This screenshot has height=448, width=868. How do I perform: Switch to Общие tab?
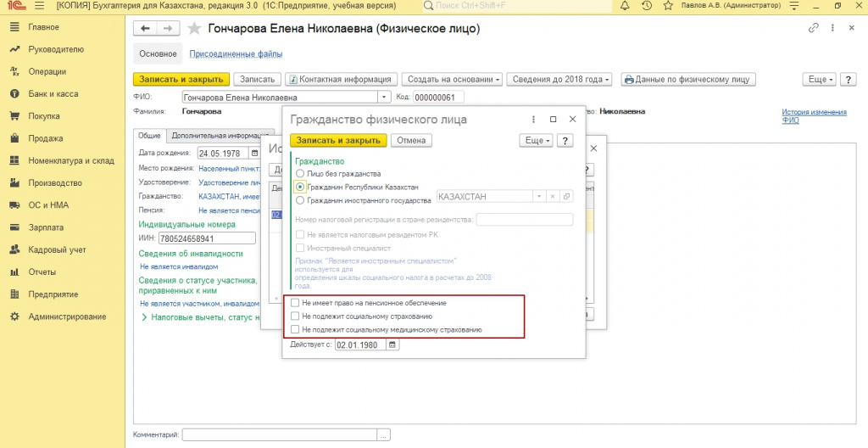pos(149,135)
